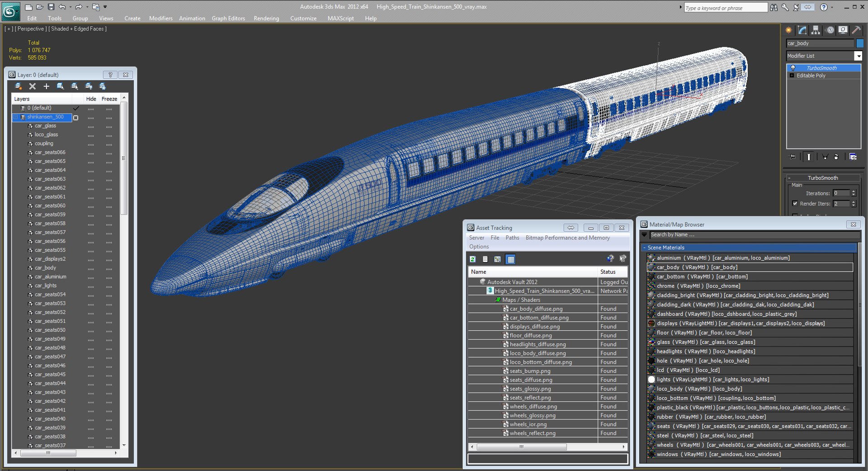Open a file using the Open folder icon
The width and height of the screenshot is (868, 471).
[39, 7]
